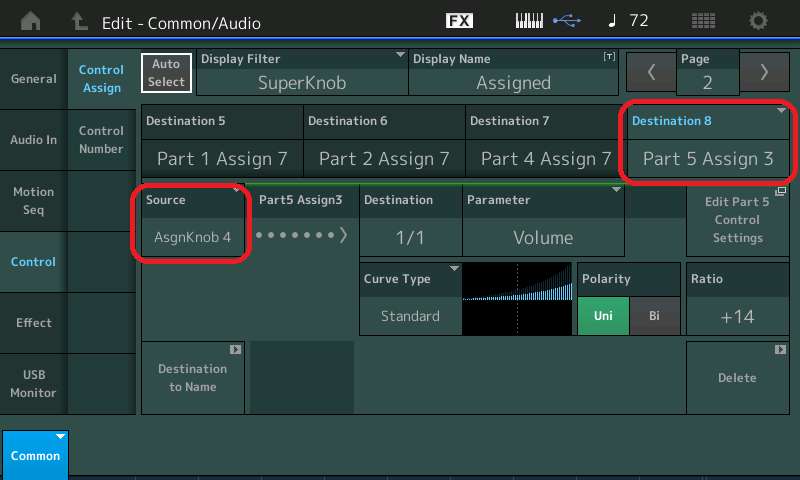Open the gear utility settings
This screenshot has width=800, height=480.
(759, 21)
